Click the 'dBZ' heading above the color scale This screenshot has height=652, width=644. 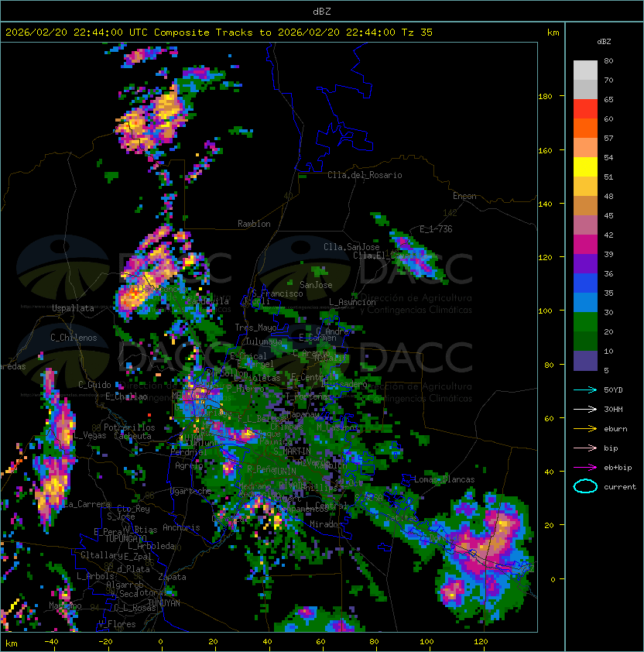tap(604, 42)
